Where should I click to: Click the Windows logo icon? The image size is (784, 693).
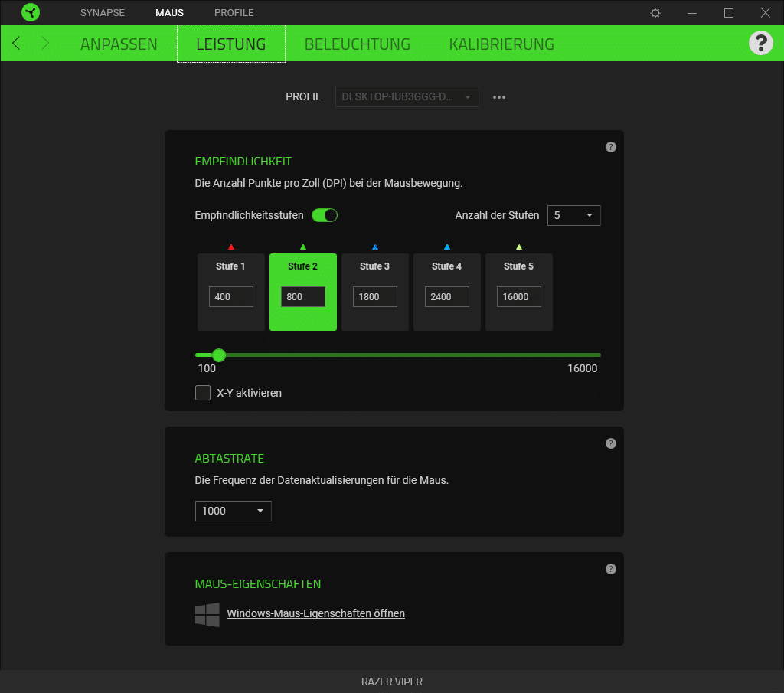click(207, 614)
